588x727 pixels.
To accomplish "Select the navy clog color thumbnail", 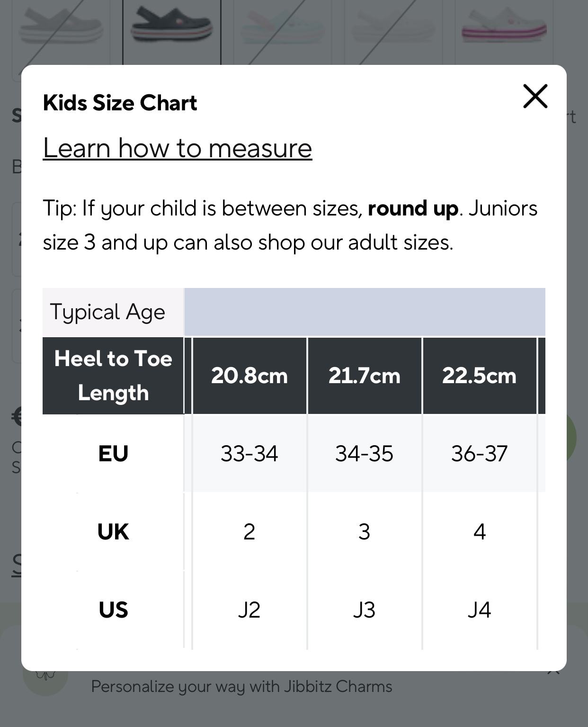I will pos(171,26).
